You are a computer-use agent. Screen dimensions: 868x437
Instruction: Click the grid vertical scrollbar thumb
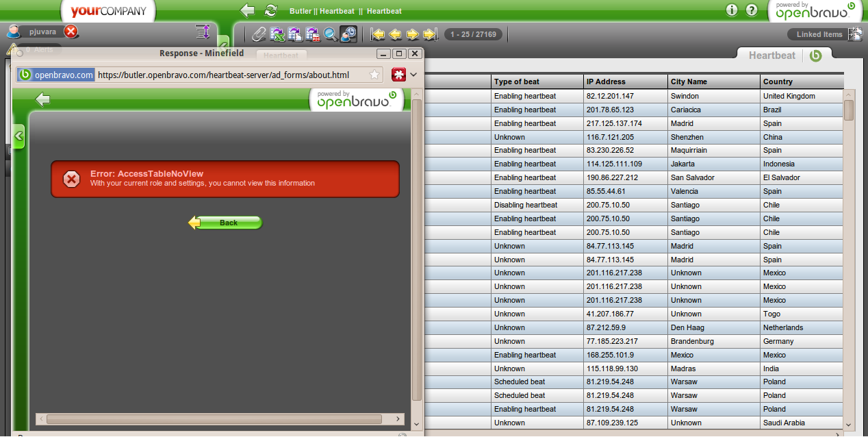pos(849,110)
